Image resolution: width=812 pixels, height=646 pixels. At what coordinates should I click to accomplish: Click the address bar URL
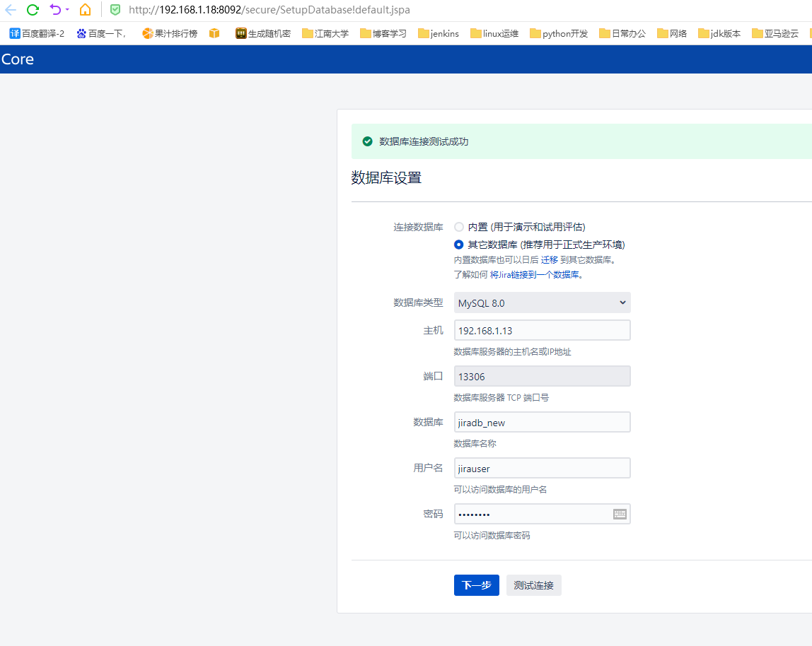pos(269,10)
